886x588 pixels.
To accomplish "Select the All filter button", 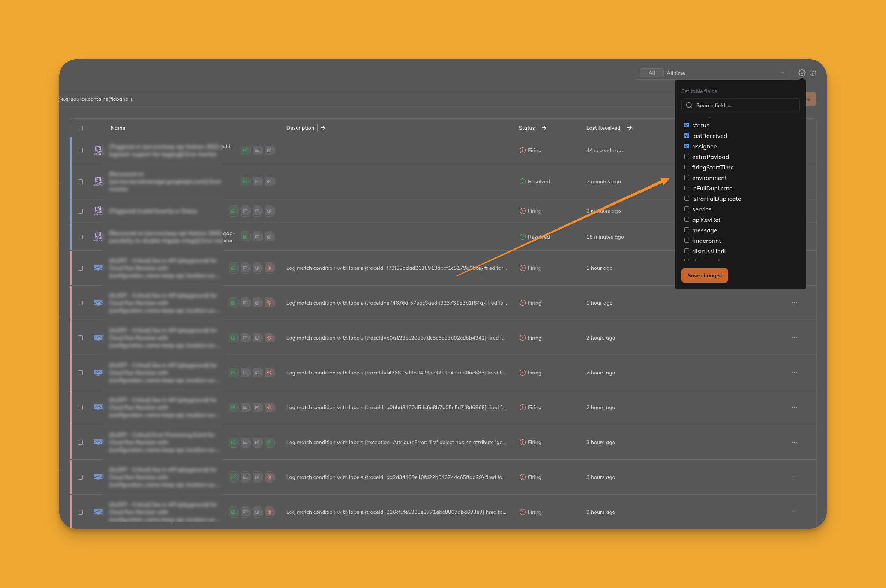I will click(652, 73).
